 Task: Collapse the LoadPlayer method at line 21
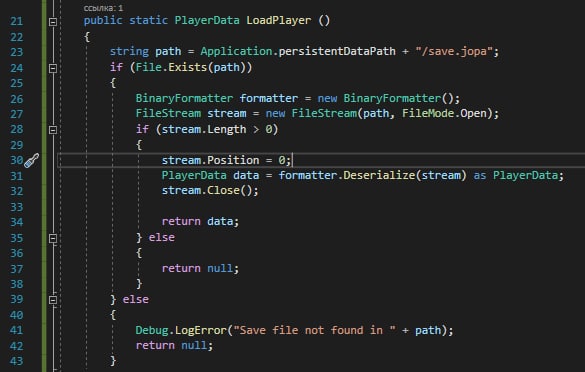pyautogui.click(x=53, y=22)
